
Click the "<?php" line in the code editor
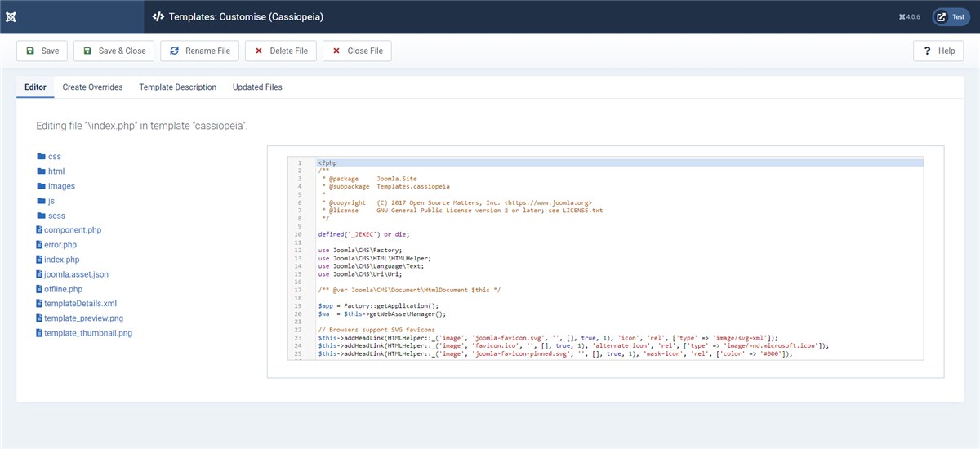(x=620, y=162)
